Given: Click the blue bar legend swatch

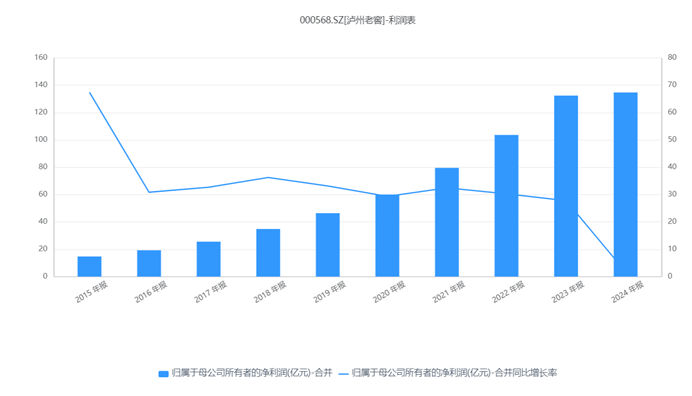Looking at the screenshot, I should coord(163,373).
